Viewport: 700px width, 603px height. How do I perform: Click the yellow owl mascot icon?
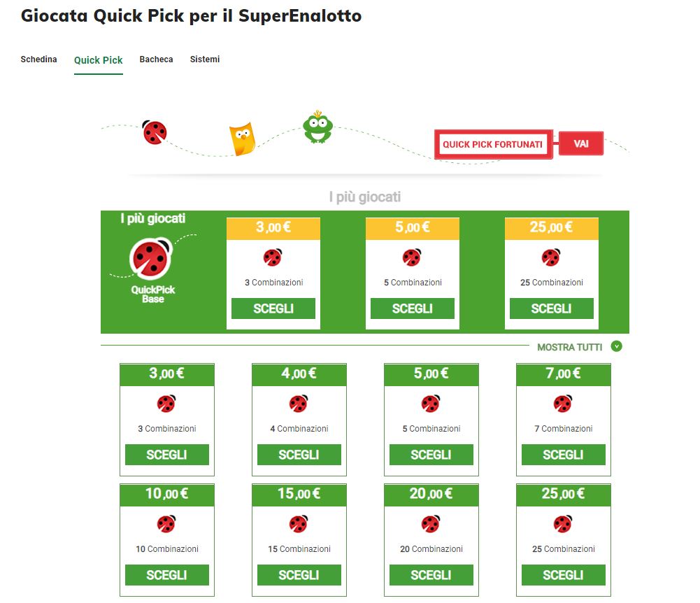point(242,140)
